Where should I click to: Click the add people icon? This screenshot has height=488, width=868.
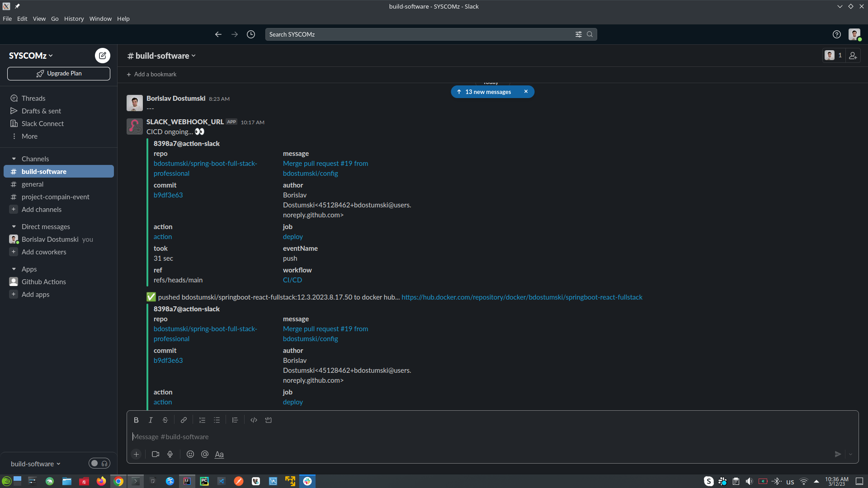pyautogui.click(x=853, y=56)
